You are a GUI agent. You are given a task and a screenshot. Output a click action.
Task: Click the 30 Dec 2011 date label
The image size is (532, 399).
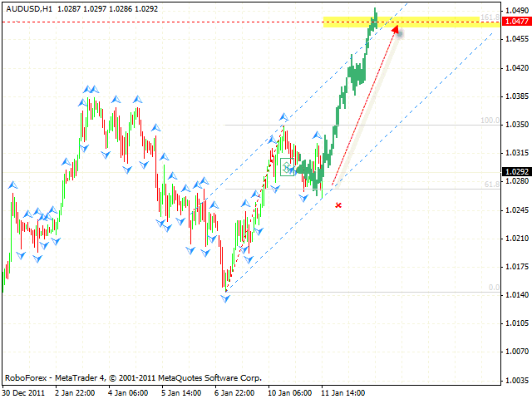tap(22, 392)
